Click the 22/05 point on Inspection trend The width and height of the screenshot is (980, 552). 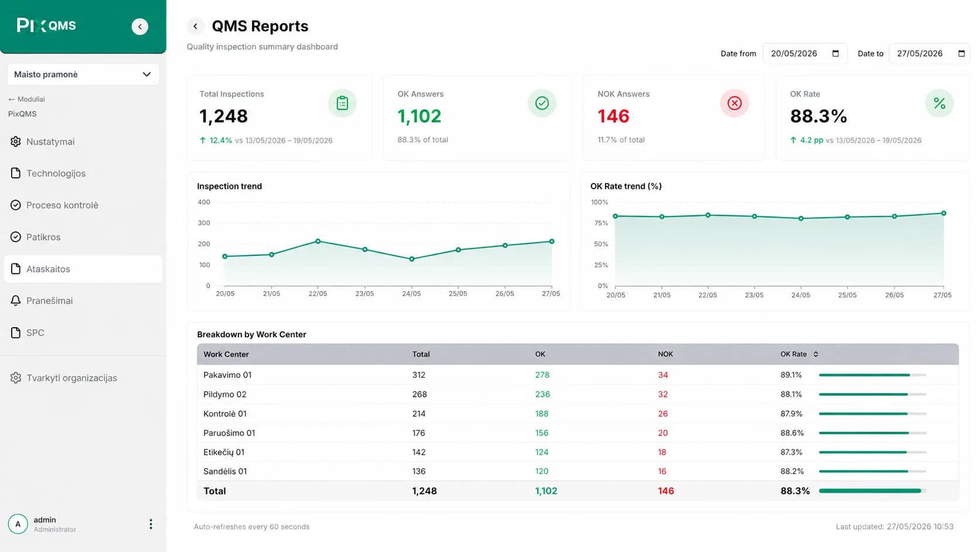[318, 241]
